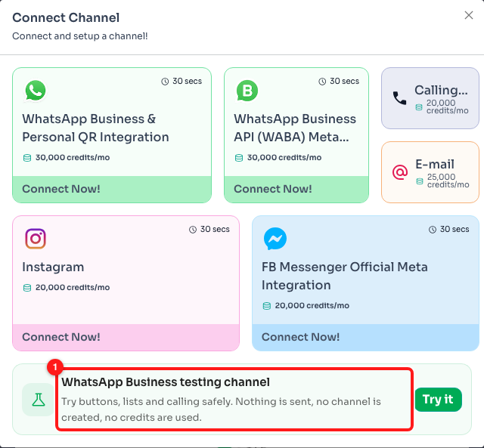Click the WhatsApp QR Integration logo icon
Image resolution: width=484 pixels, height=448 pixels.
(36, 91)
